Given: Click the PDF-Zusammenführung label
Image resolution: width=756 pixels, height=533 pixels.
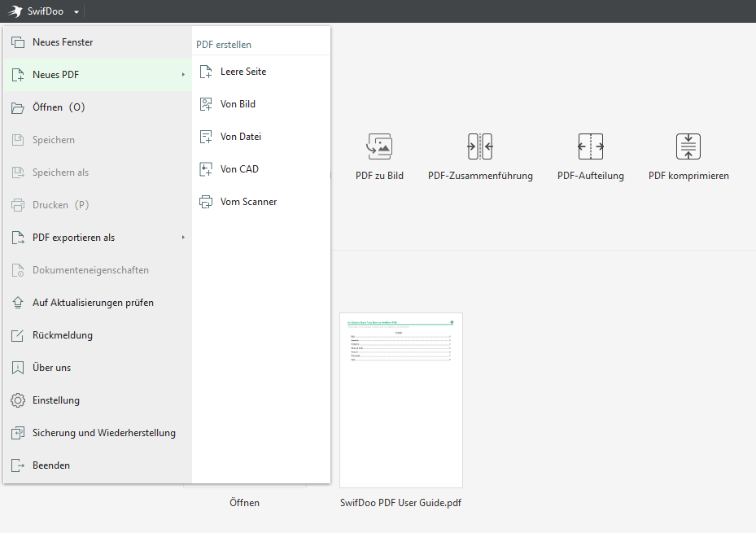Looking at the screenshot, I should (x=480, y=176).
